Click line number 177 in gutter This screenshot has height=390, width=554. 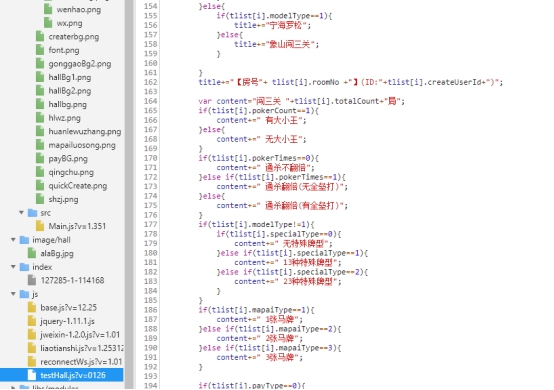[151, 224]
